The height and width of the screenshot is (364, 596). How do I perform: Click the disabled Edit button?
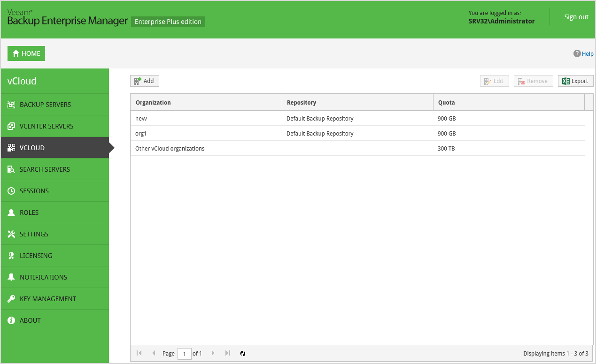point(495,81)
